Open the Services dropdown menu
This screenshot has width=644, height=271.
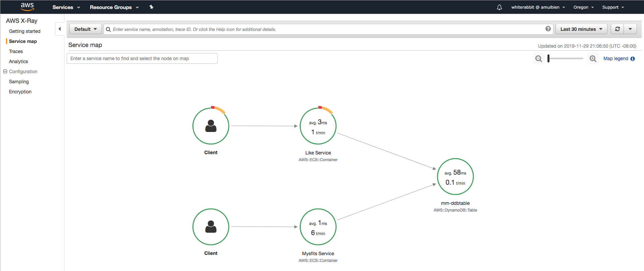coord(66,7)
